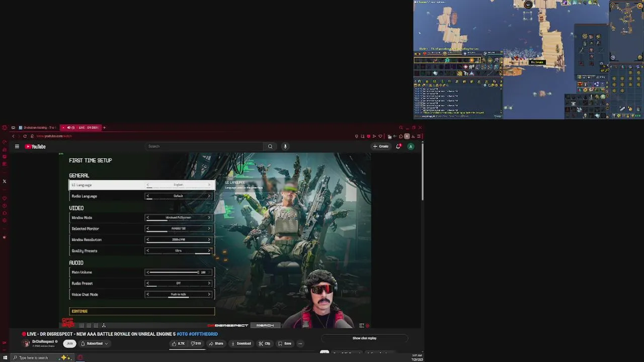The image size is (644, 362).
Task: Select next Audio Language option
Action: tap(209, 196)
